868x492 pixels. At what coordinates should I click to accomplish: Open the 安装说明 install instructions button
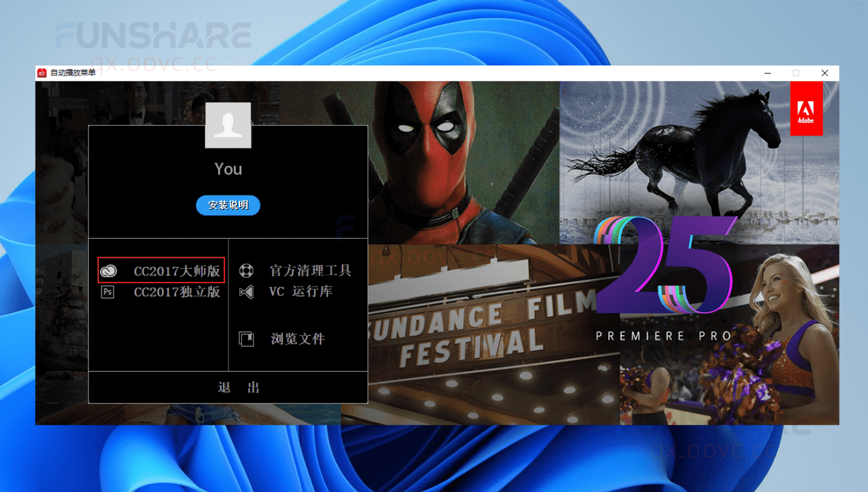pyautogui.click(x=228, y=205)
